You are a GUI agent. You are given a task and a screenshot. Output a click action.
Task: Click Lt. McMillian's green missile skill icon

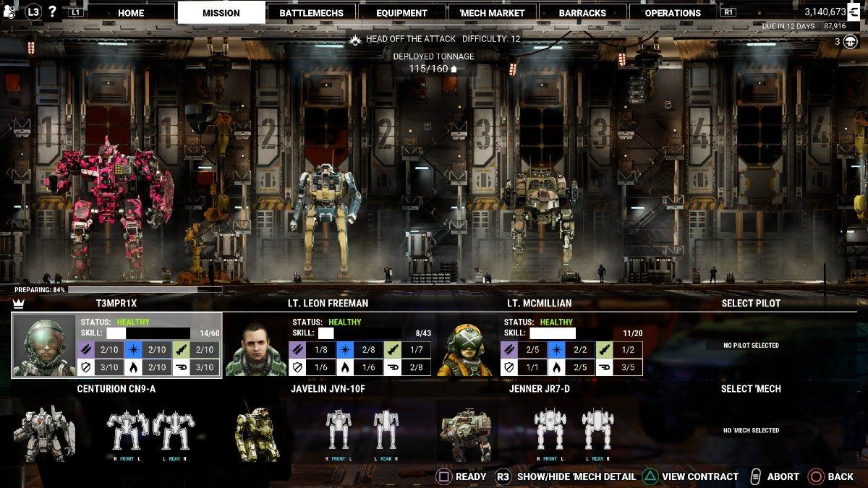pyautogui.click(x=604, y=351)
